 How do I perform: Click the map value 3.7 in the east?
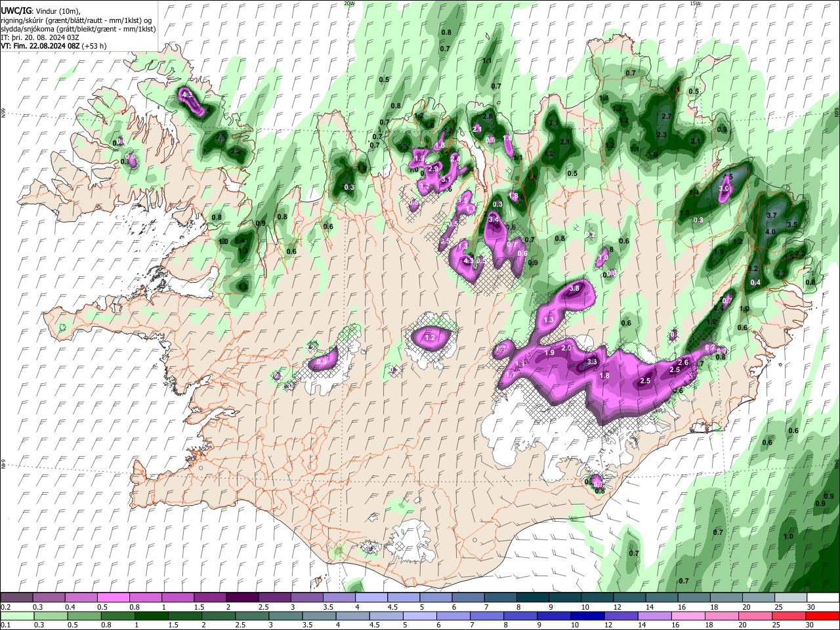772,215
